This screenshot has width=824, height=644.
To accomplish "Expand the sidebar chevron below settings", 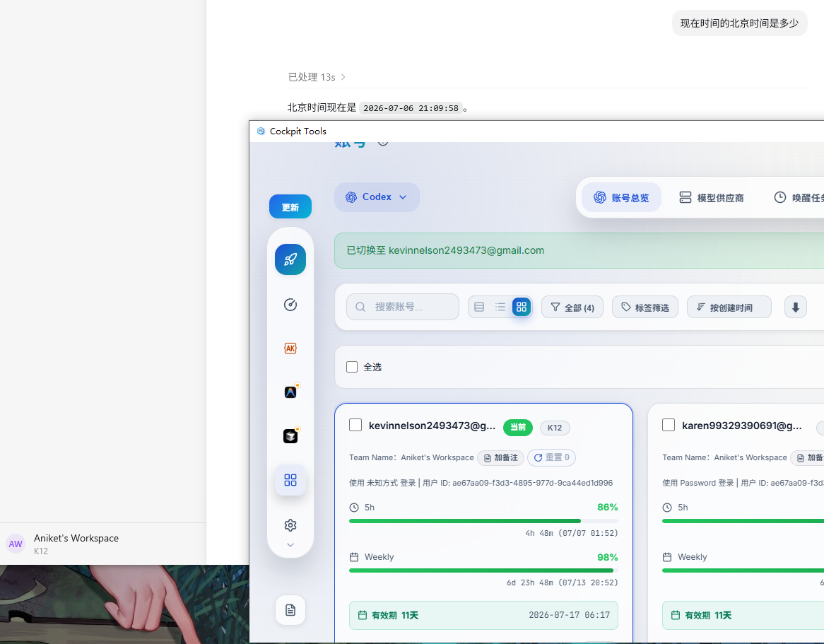I will (290, 545).
